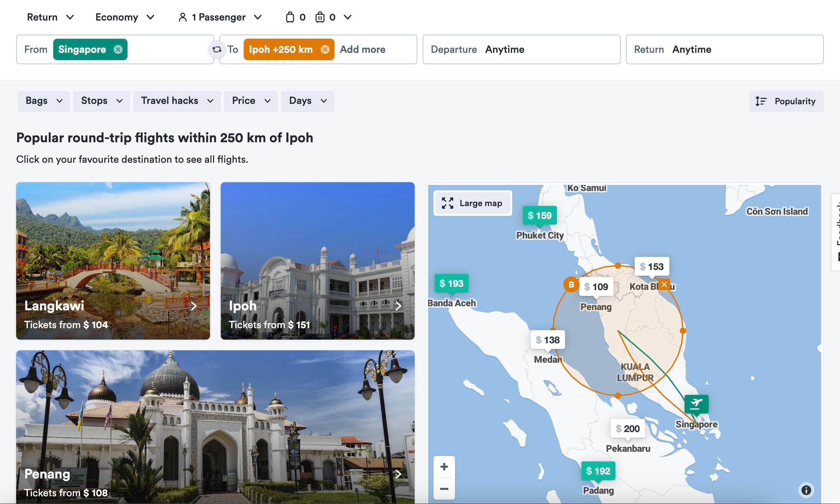The width and height of the screenshot is (840, 504).
Task: Expand the Large map view
Action: coord(473,203)
